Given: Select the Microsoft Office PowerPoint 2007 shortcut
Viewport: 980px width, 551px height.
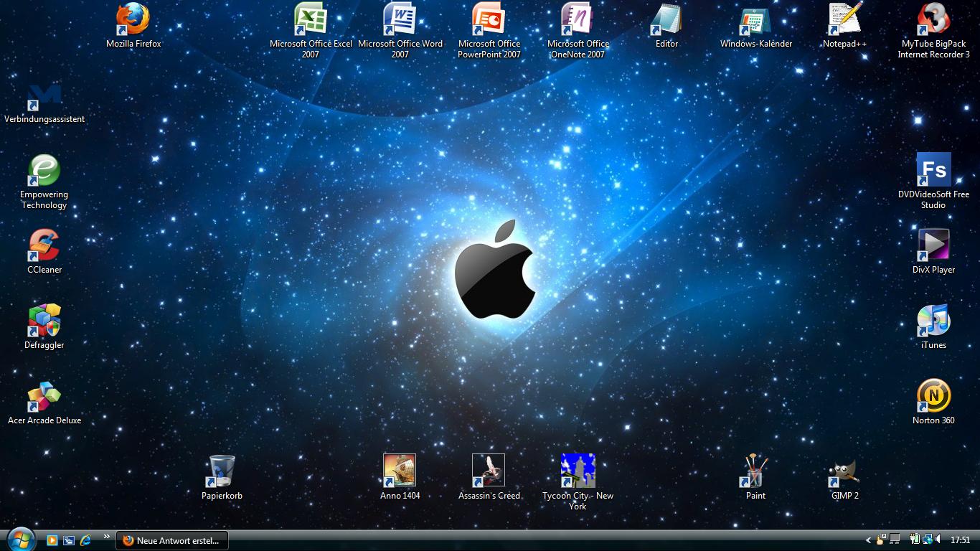Looking at the screenshot, I should click(489, 30).
